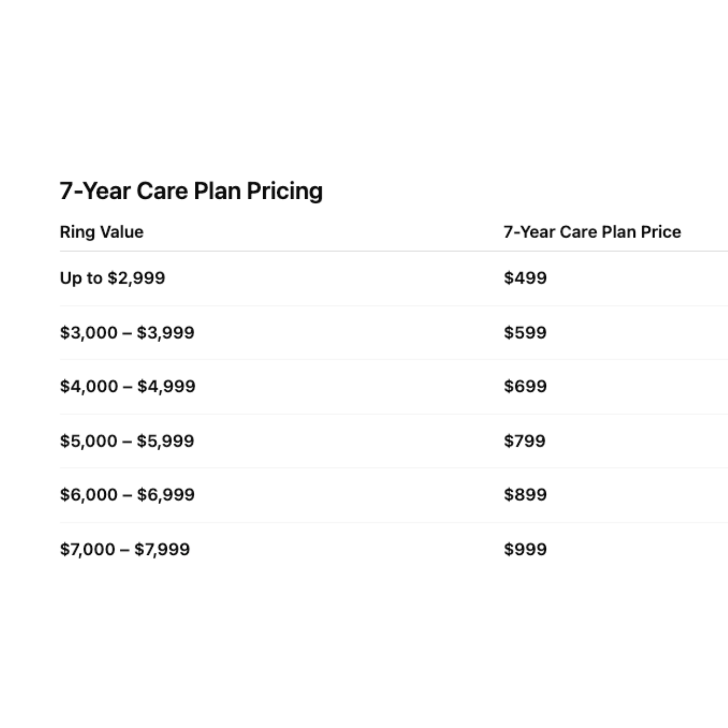Click the $6,999 upper ring value
Image resolution: width=728 pixels, height=728 pixels.
pyautogui.click(x=166, y=495)
